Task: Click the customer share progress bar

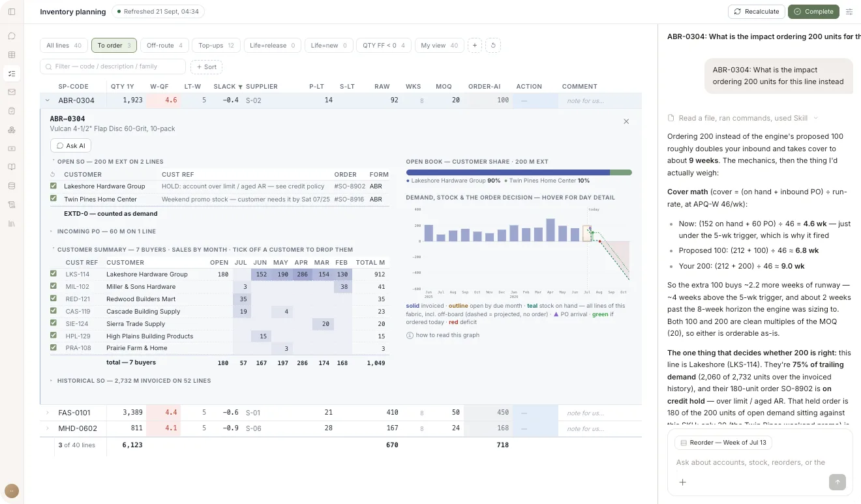Action: [519, 172]
